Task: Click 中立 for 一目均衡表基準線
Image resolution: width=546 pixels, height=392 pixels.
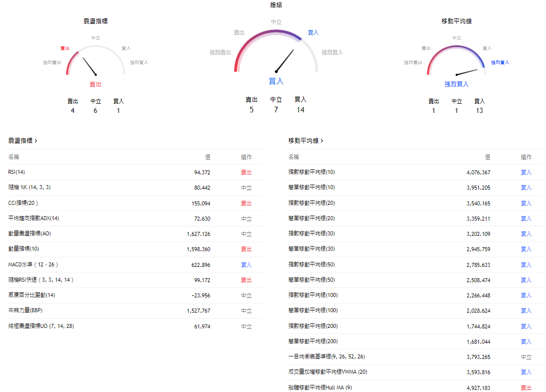Action: [x=526, y=357]
